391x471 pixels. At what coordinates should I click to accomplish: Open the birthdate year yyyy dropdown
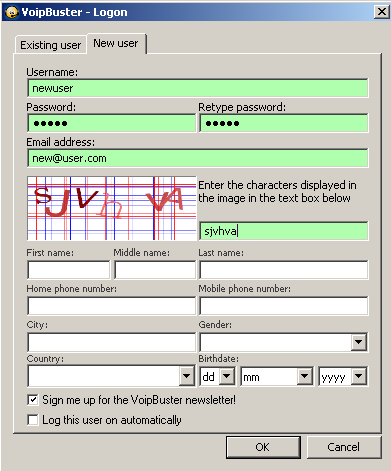pos(359,377)
